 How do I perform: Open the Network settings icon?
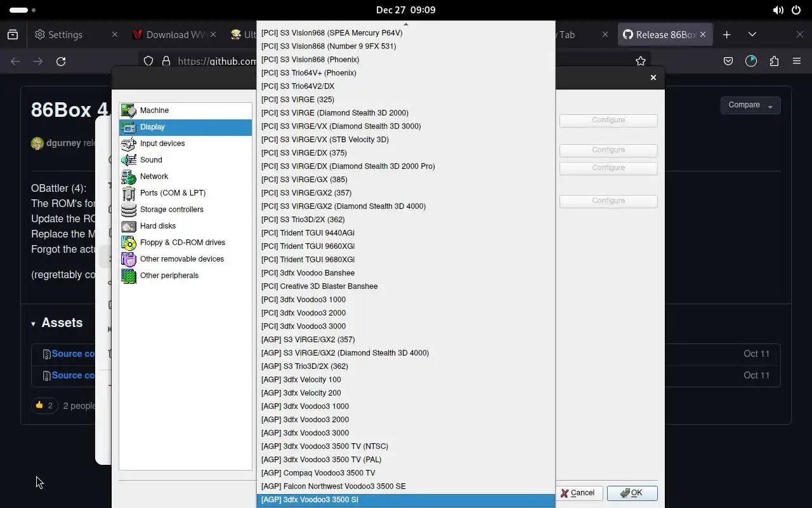click(129, 177)
